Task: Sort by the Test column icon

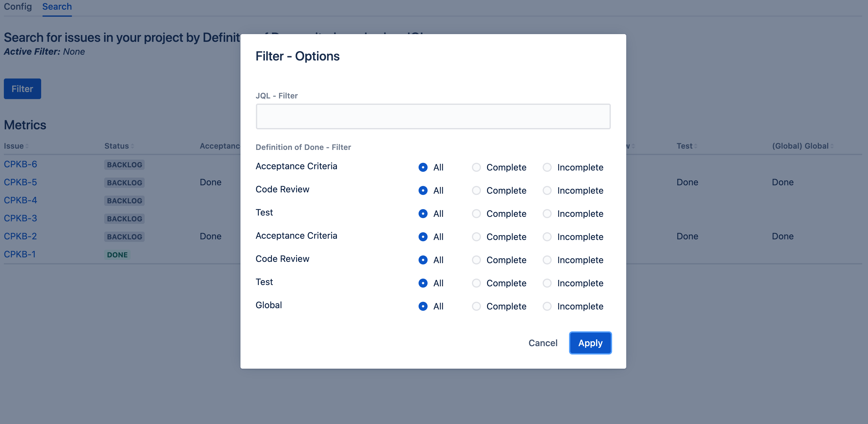Action: point(696,146)
